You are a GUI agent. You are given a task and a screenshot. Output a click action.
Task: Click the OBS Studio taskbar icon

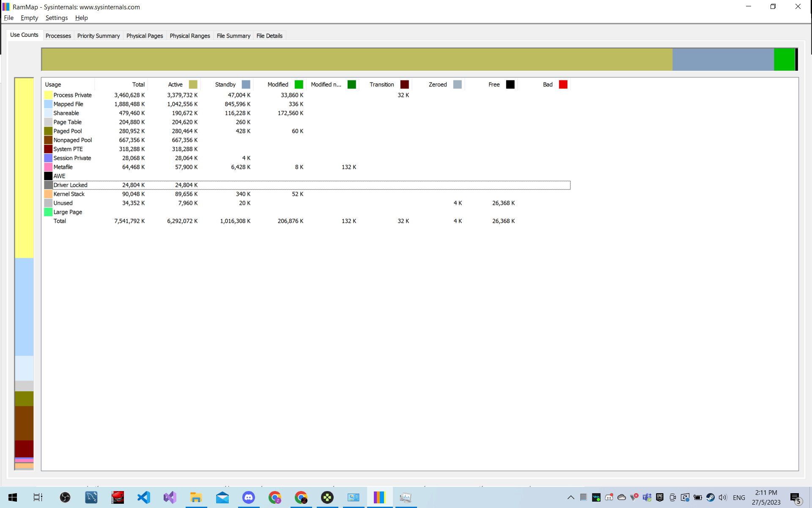(65, 497)
